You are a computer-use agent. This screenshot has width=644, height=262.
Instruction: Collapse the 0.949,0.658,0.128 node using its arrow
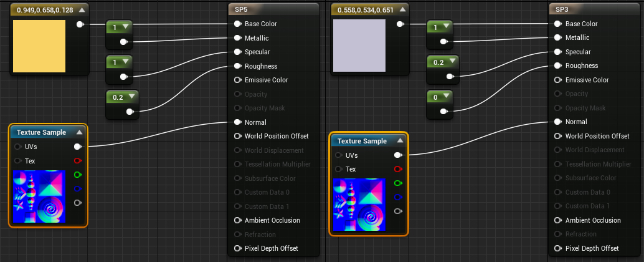82,10
